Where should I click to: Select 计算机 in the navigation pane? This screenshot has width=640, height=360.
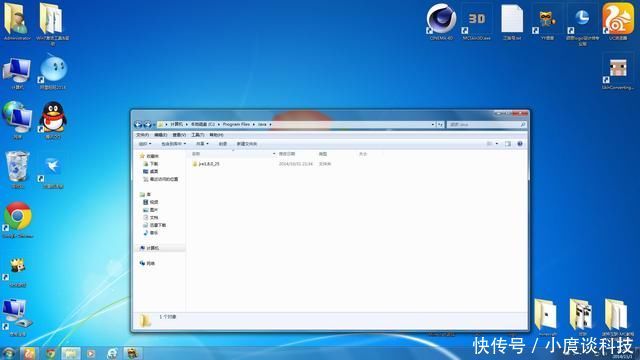click(149, 248)
